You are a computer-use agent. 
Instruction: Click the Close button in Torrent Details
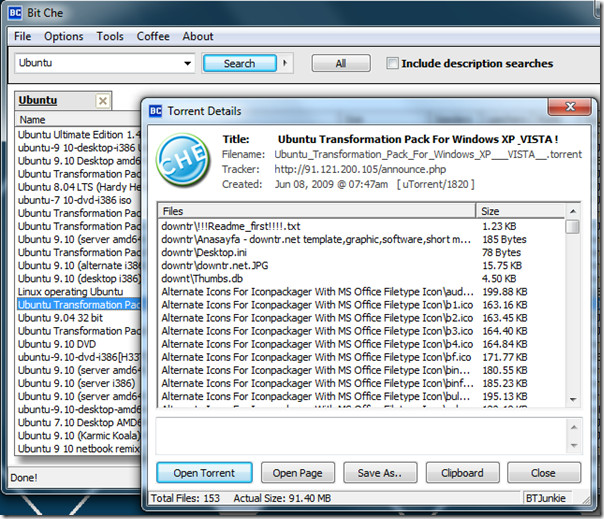point(544,473)
